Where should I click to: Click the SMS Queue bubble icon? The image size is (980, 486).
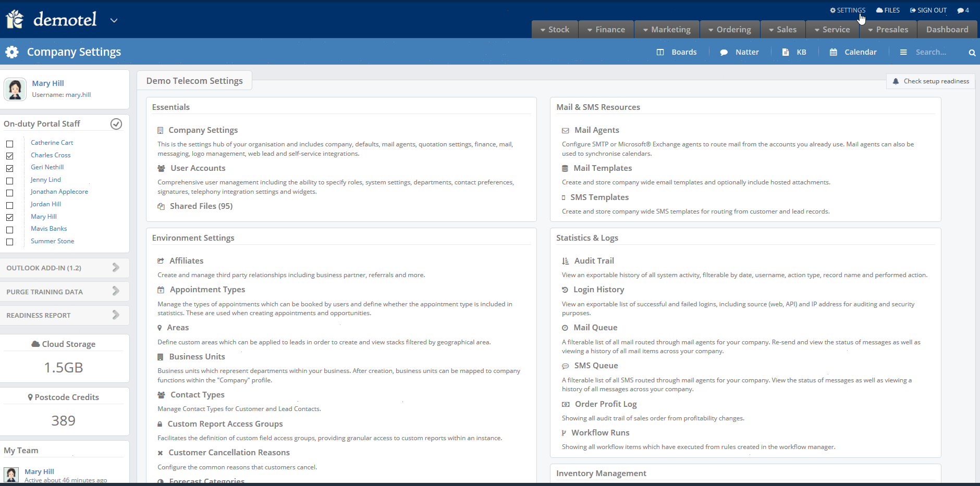565,366
